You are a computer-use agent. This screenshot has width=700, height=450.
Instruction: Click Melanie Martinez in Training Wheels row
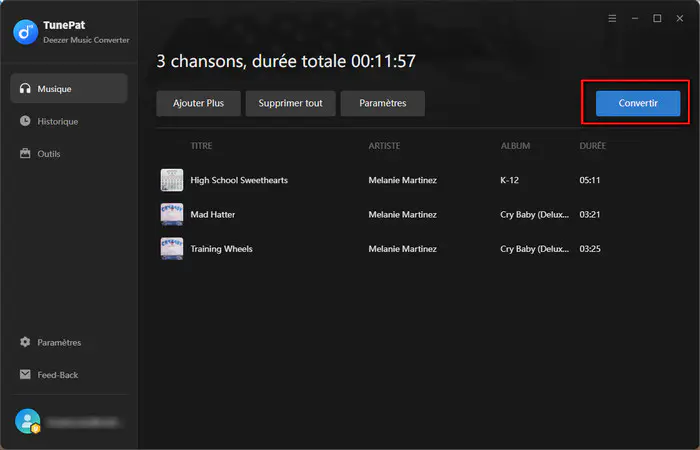point(402,249)
